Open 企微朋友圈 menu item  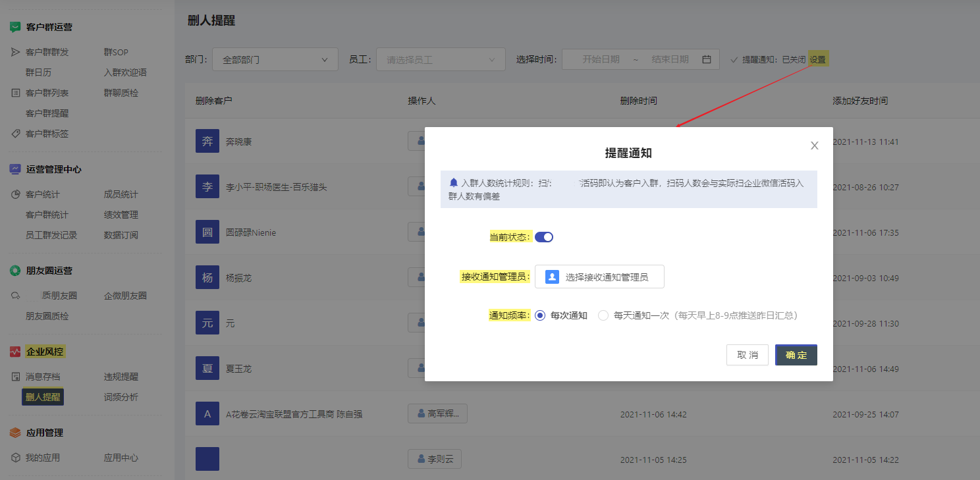pos(125,296)
